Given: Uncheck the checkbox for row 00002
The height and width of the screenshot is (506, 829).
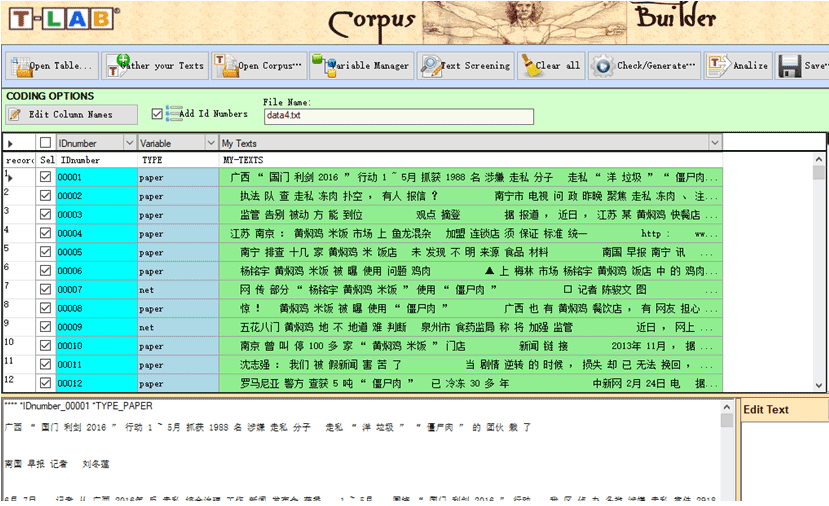Looking at the screenshot, I should tap(45, 196).
